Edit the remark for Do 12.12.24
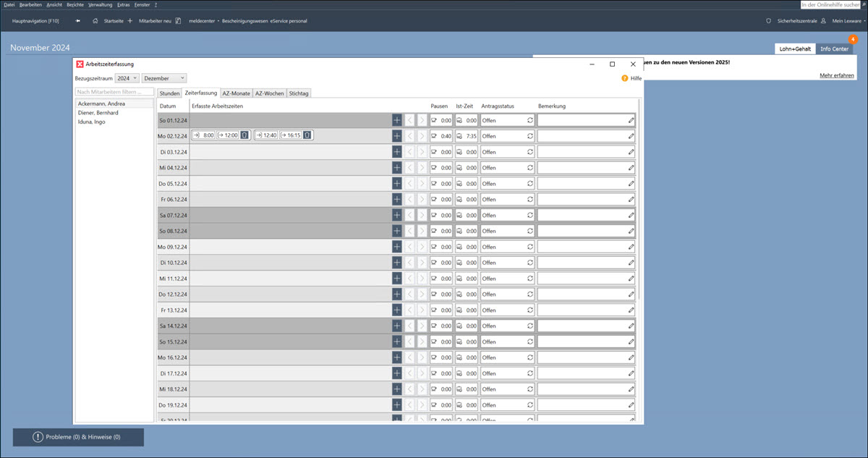The width and height of the screenshot is (868, 458). (631, 294)
